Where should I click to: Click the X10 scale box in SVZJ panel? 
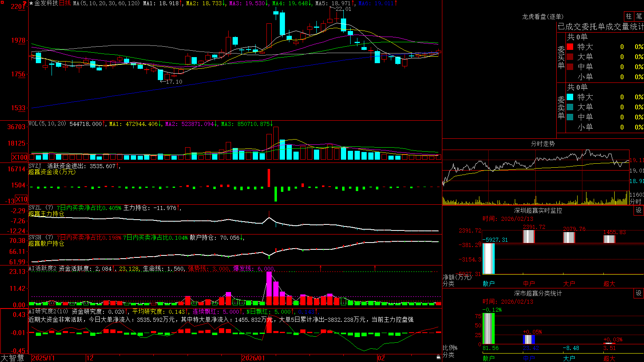tap(21, 199)
